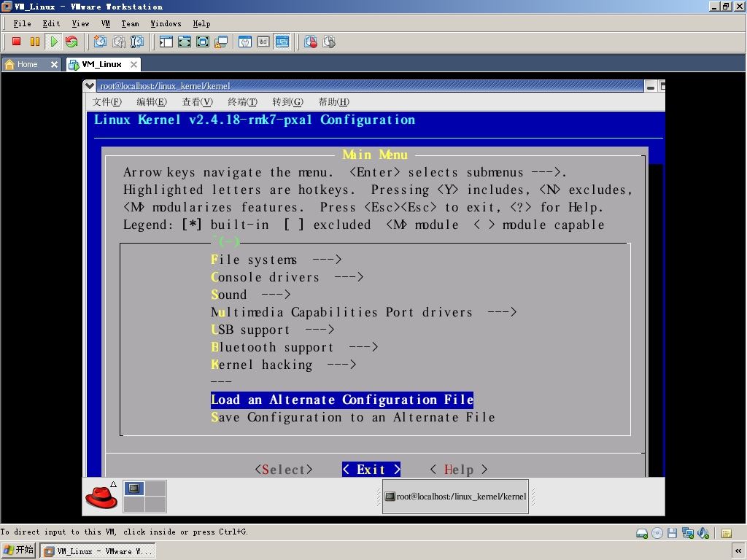This screenshot has height=560, width=747.
Task: Minimize the guest terminal window
Action: (650, 86)
